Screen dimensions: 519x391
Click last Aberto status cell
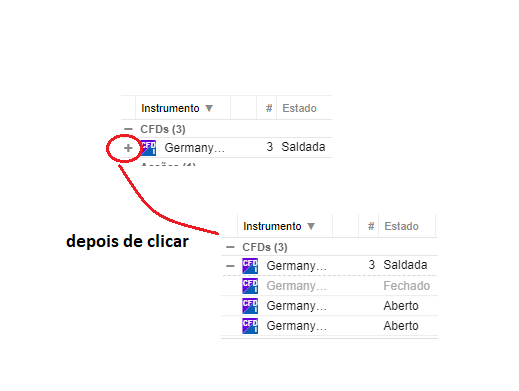click(x=401, y=326)
